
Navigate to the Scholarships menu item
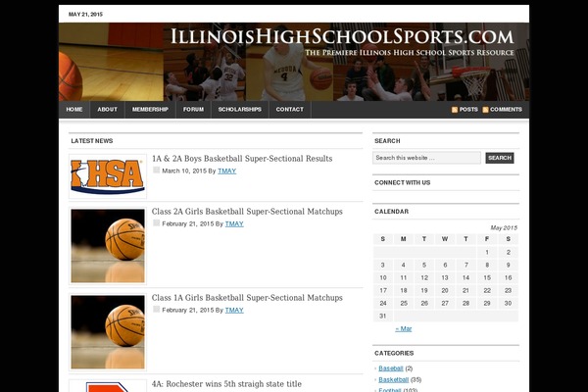[x=240, y=110]
